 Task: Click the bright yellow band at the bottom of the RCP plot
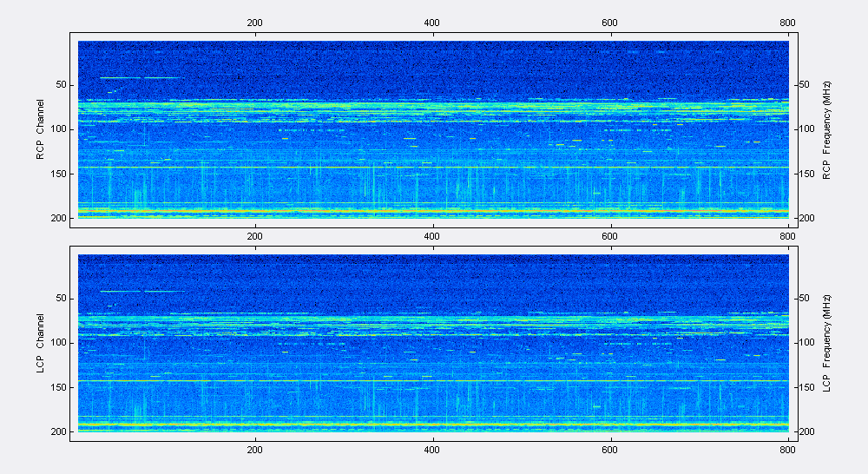click(433, 211)
